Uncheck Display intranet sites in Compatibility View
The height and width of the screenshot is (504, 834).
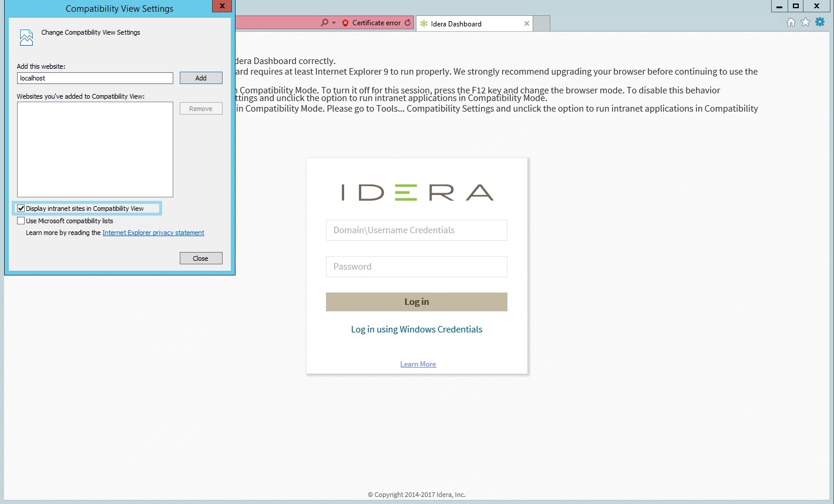point(21,209)
